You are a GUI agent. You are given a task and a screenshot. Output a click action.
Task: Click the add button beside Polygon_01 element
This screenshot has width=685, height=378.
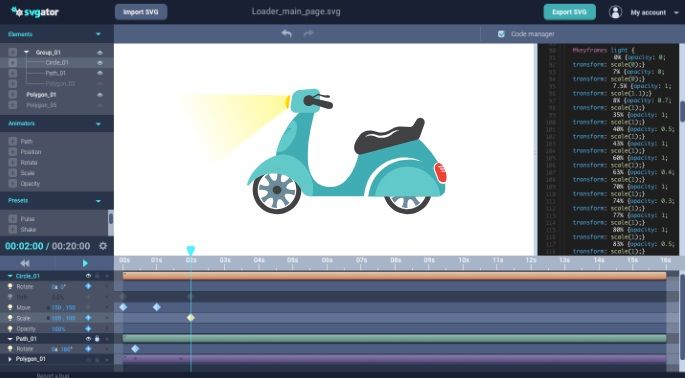pos(12,94)
